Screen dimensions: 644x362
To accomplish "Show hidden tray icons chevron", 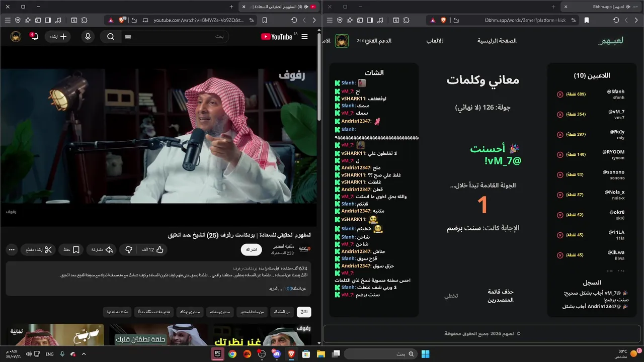I will (x=84, y=354).
